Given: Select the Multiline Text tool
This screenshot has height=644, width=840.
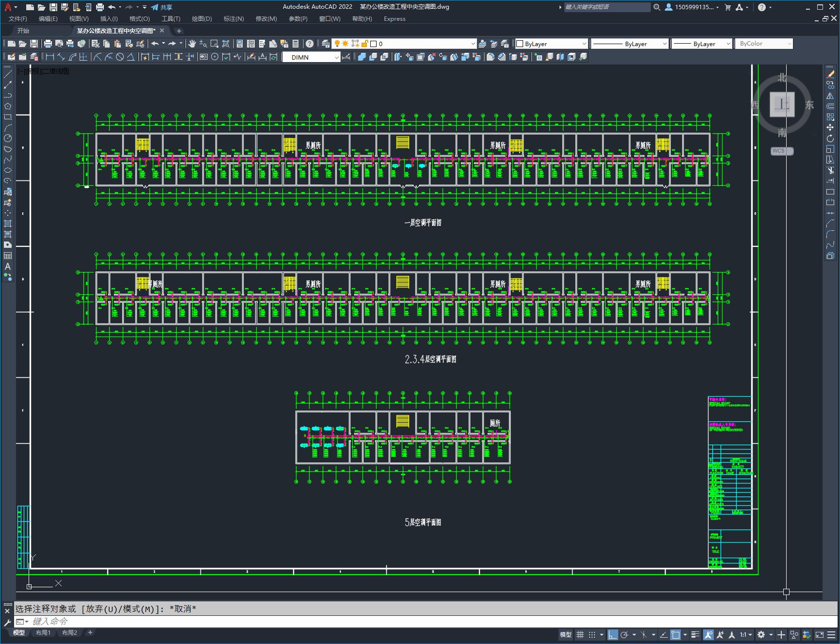Looking at the screenshot, I should (8, 266).
